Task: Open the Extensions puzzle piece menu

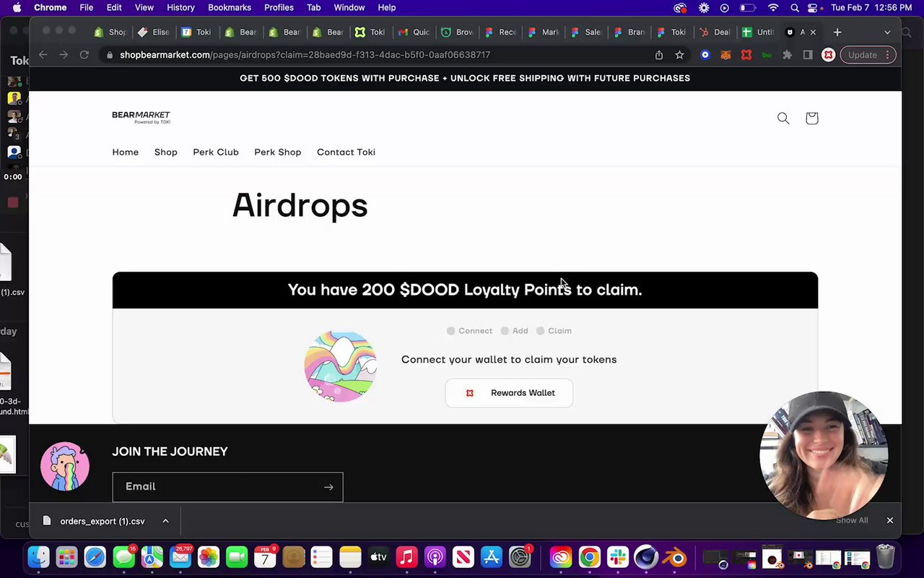Action: tap(788, 55)
